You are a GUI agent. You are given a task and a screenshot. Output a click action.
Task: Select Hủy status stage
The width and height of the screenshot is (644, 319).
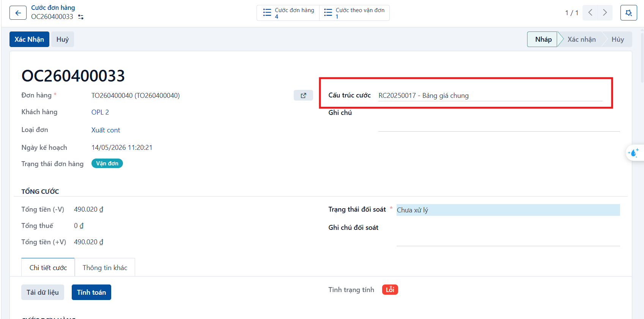[x=617, y=39]
